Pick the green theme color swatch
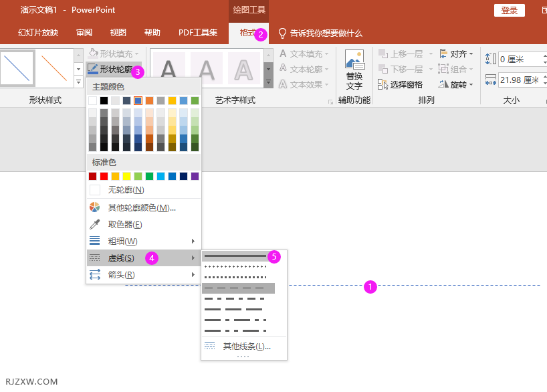Screen dimensions: 547x392 (195, 101)
